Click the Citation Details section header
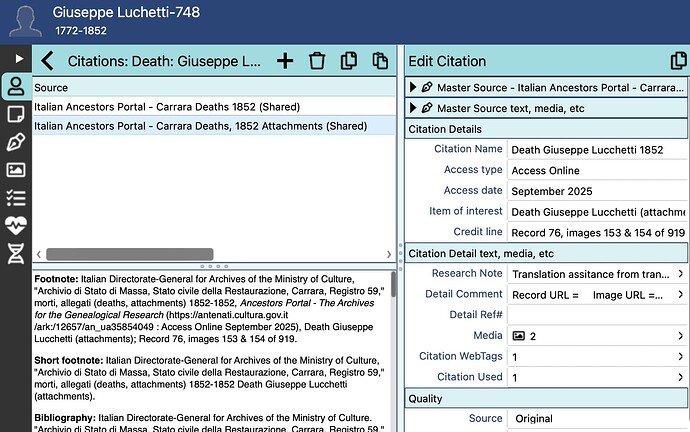 tap(546, 129)
